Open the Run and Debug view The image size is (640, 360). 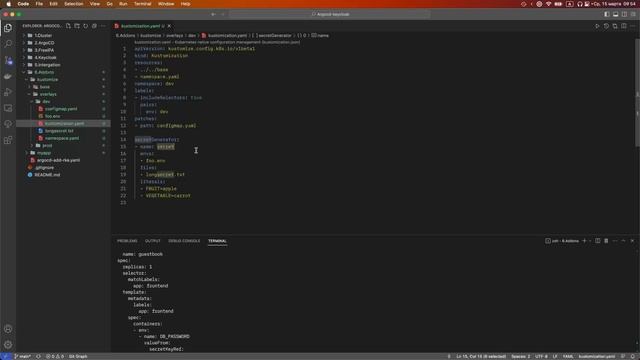click(8, 92)
